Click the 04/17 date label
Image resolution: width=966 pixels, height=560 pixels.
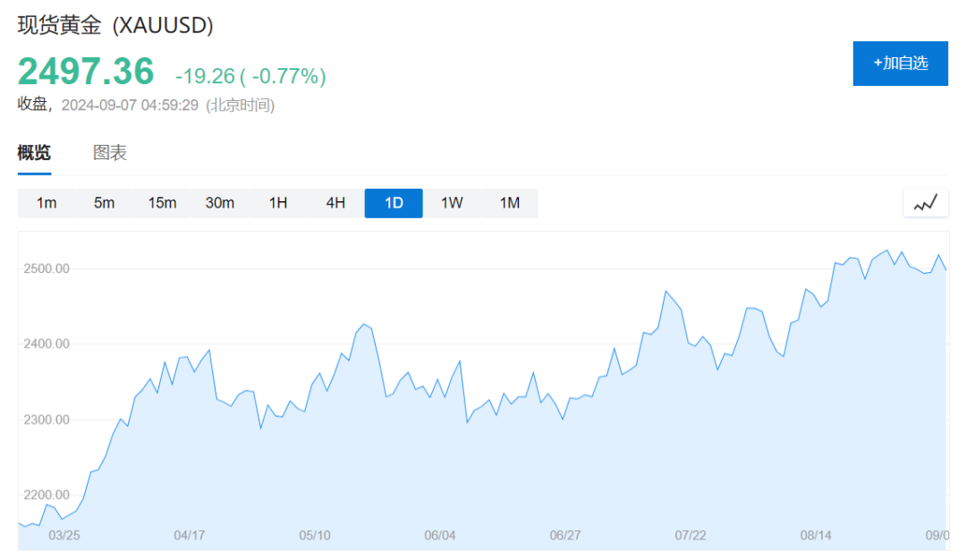[x=189, y=535]
